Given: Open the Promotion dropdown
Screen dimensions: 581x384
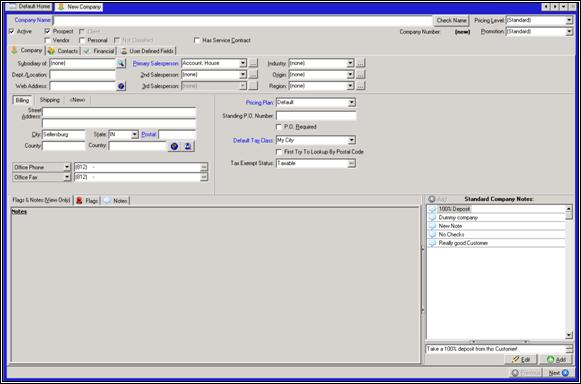Looking at the screenshot, I should 569,32.
